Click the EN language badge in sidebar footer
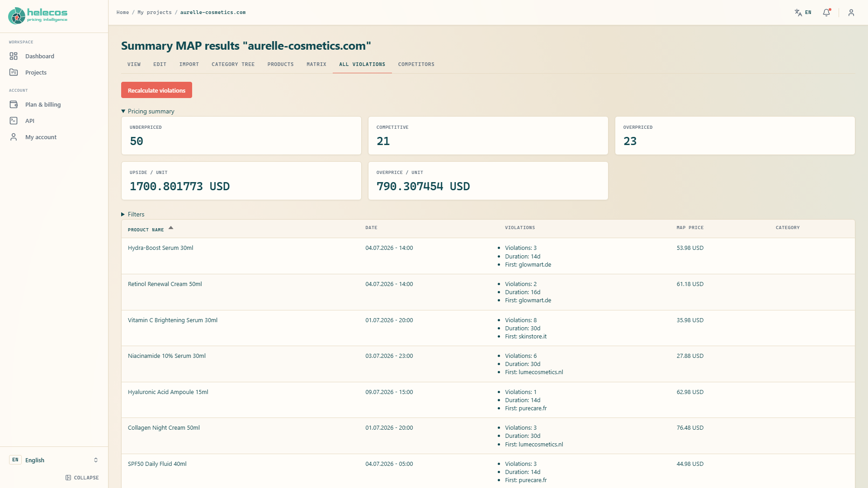 15,460
